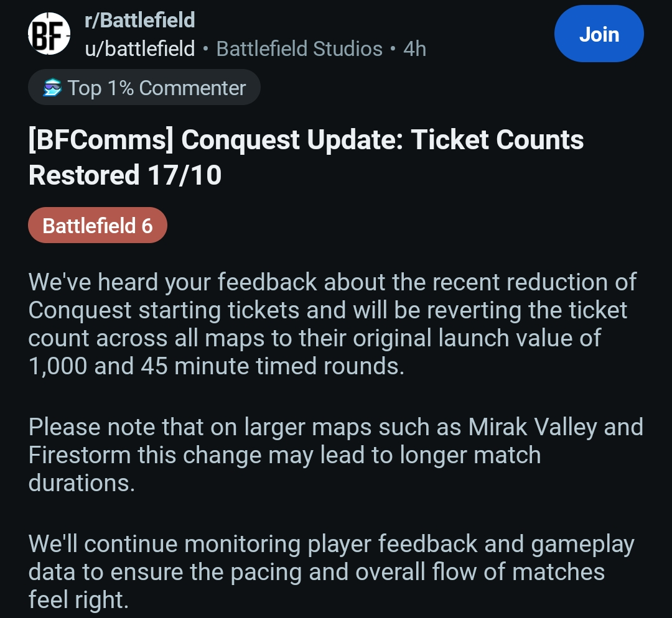Join the r/Battlefield community
This screenshot has width=672, height=618.
click(x=599, y=34)
